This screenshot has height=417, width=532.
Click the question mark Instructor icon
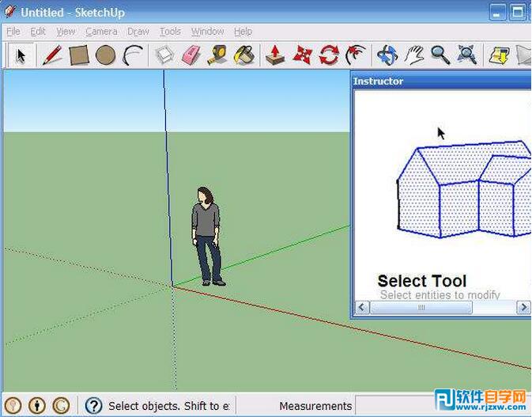(x=93, y=405)
